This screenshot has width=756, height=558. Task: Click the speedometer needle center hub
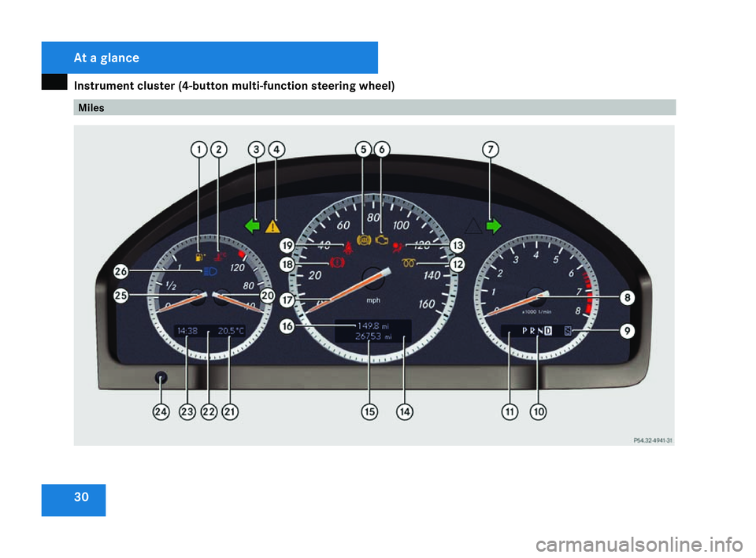tap(373, 278)
